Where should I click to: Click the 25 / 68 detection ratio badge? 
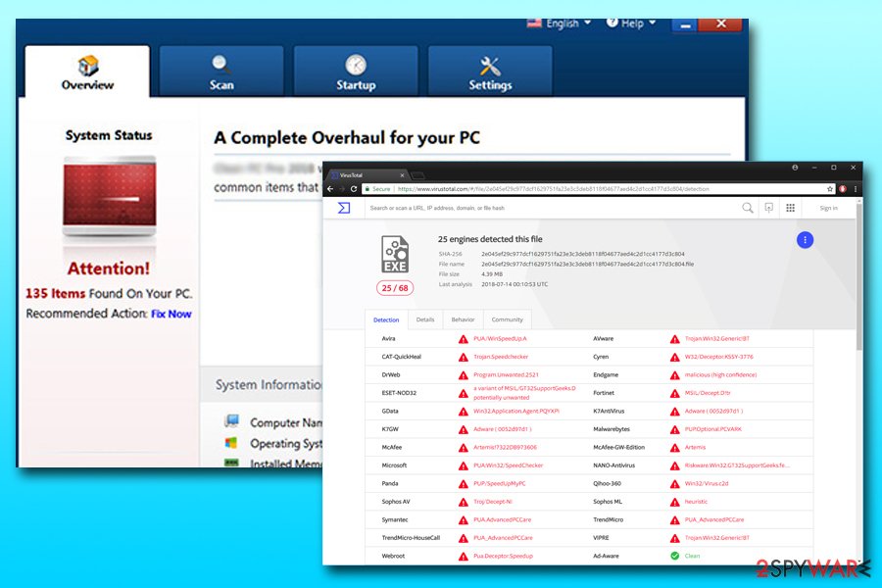point(395,288)
